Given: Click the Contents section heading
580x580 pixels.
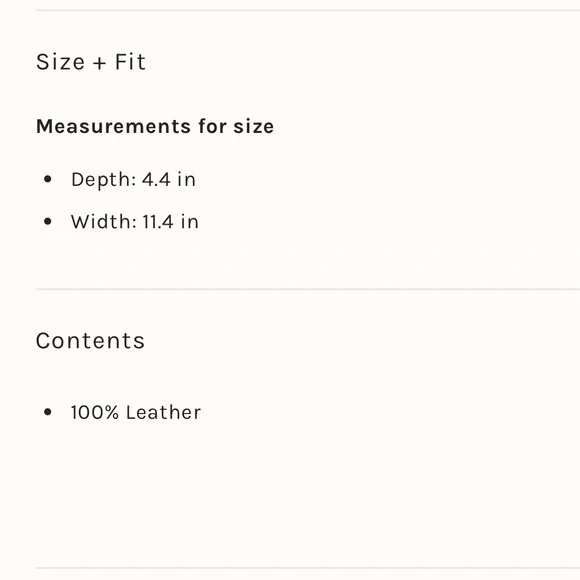Looking at the screenshot, I should [x=90, y=341].
